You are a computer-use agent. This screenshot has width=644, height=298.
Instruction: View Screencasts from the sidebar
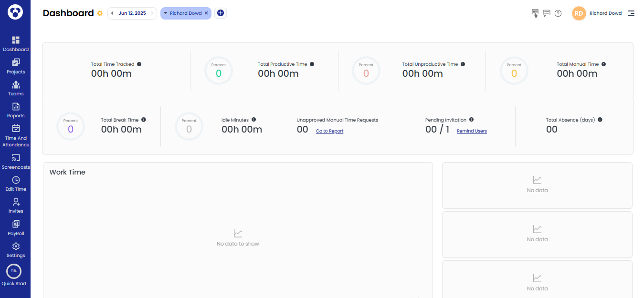click(x=16, y=162)
